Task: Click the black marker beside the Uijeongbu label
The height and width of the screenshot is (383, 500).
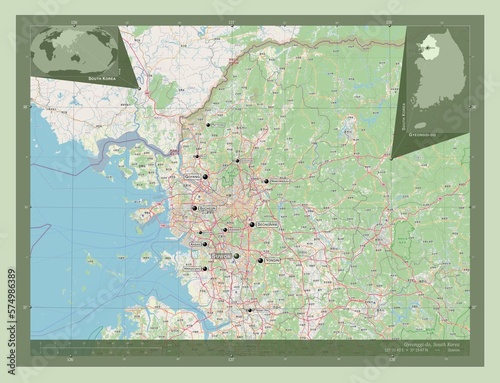Action: point(237,161)
